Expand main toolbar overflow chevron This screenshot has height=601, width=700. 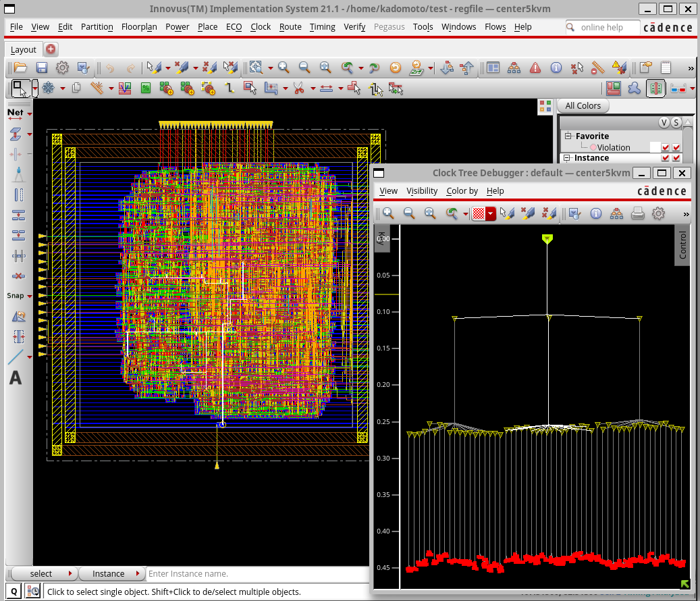[691, 68]
